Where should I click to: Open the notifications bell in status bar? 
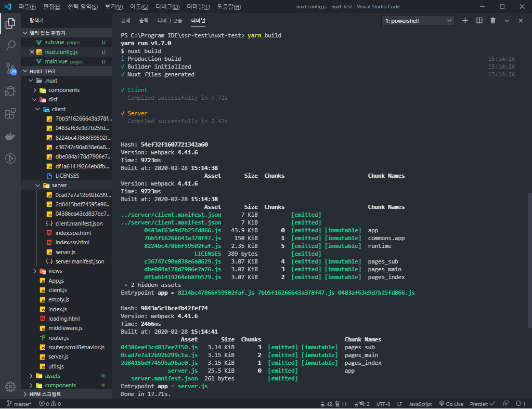[x=521, y=404]
